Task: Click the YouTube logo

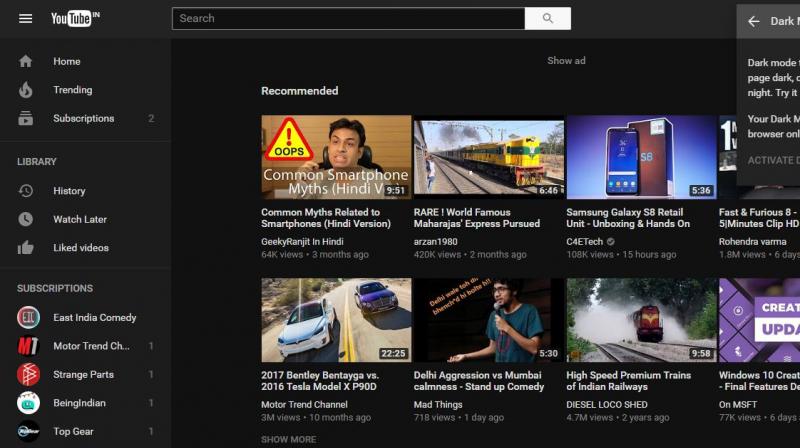Action: tap(75, 18)
